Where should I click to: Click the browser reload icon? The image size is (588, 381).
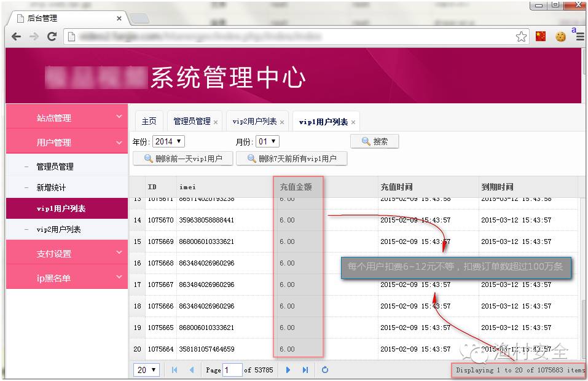point(52,36)
